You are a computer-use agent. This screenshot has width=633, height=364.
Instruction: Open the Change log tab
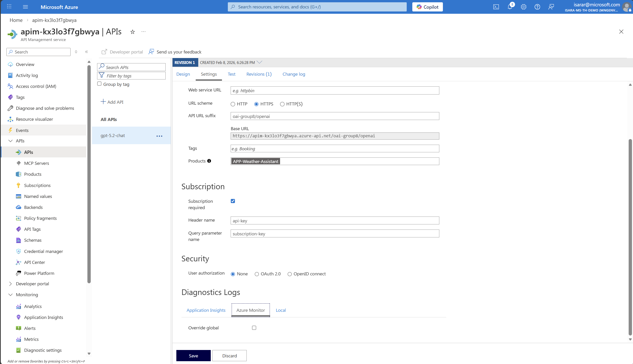point(294,74)
